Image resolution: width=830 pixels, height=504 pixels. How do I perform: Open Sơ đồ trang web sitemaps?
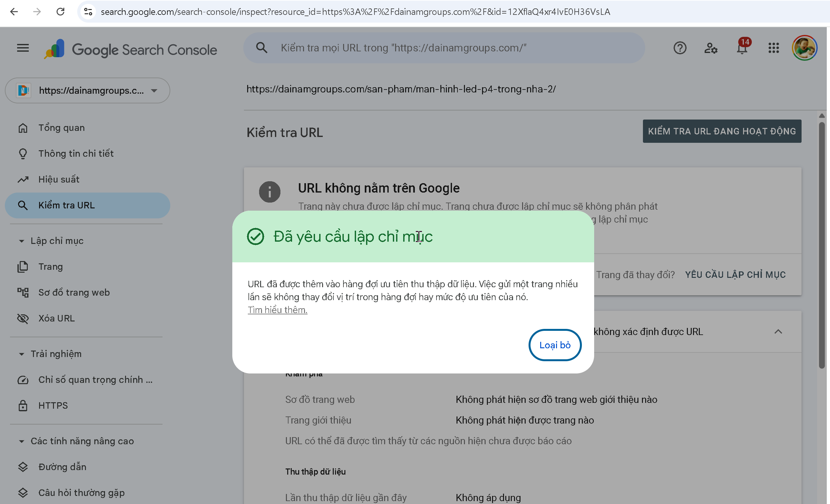pyautogui.click(x=87, y=292)
